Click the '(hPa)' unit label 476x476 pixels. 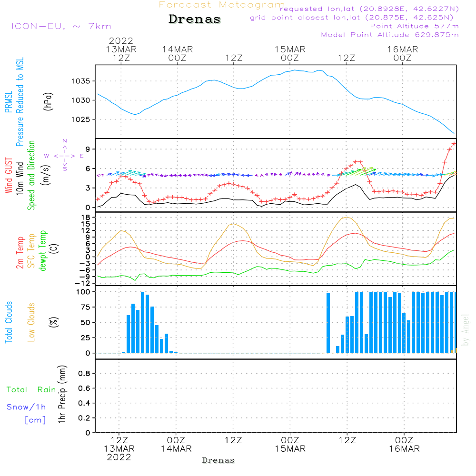pyautogui.click(x=48, y=101)
